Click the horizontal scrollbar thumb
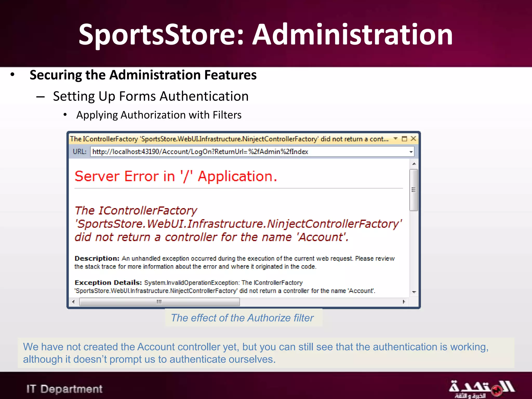 [x=159, y=302]
